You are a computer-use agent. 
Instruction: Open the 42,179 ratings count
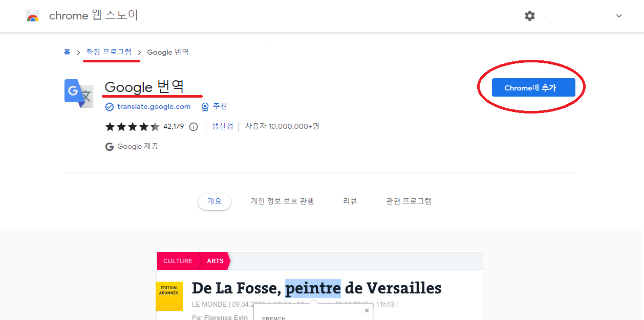tap(174, 127)
